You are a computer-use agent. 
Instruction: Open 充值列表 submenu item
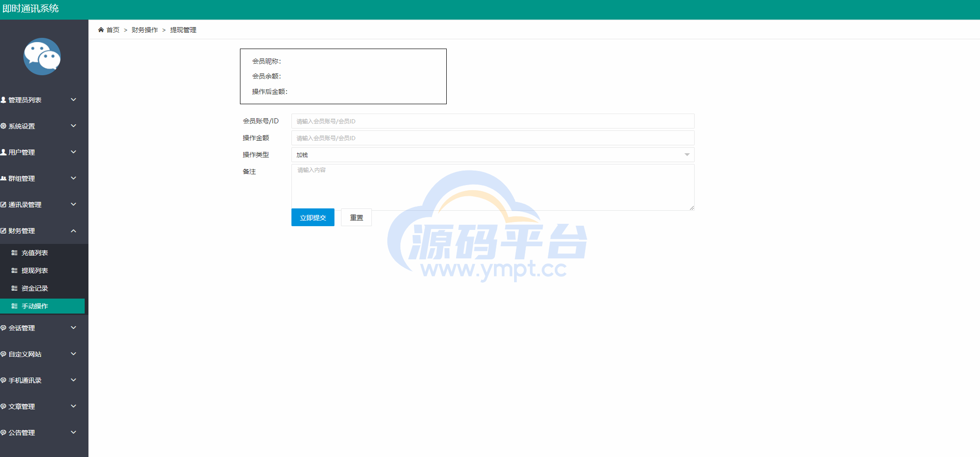point(35,253)
